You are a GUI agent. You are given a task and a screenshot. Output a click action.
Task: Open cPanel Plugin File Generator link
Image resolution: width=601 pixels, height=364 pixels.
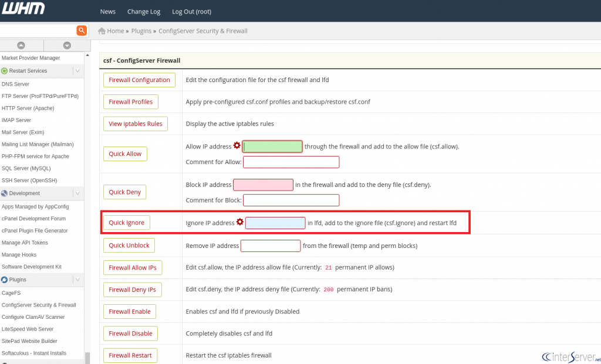[x=35, y=231]
